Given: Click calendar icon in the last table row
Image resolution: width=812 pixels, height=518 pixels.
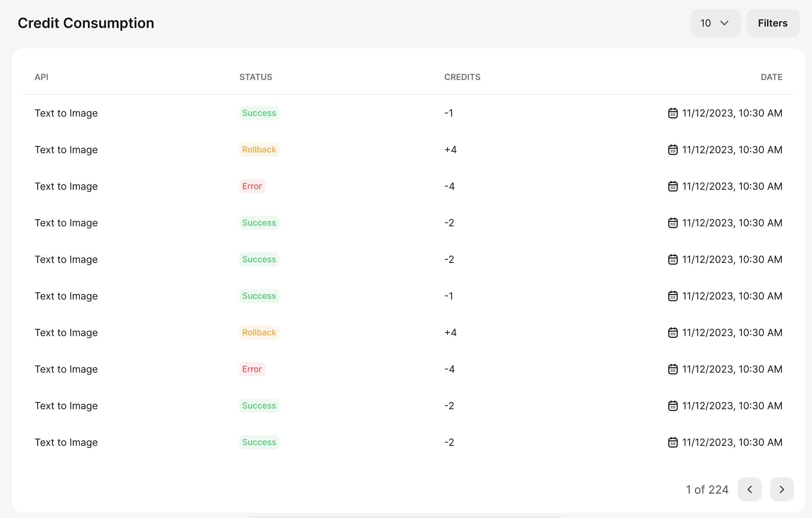Looking at the screenshot, I should click(x=672, y=442).
